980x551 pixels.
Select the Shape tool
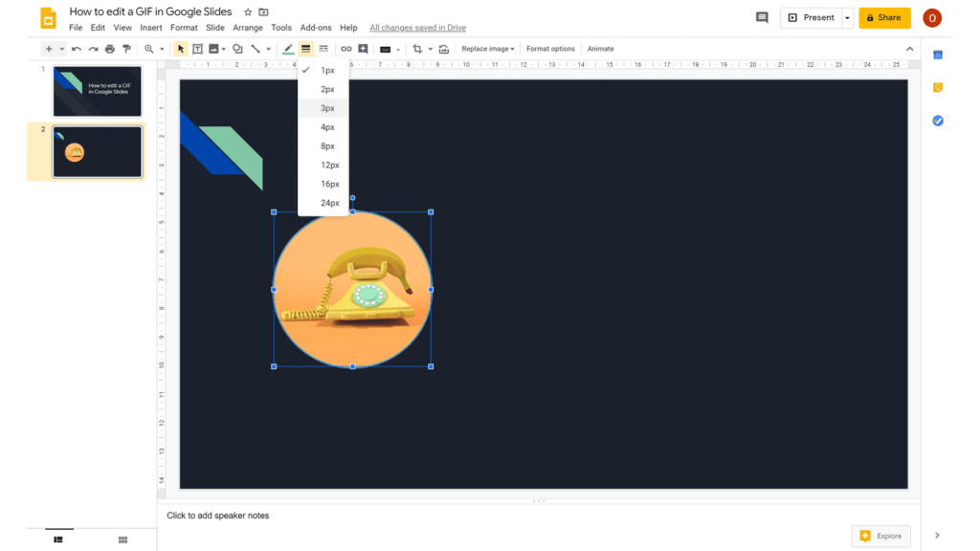(237, 49)
